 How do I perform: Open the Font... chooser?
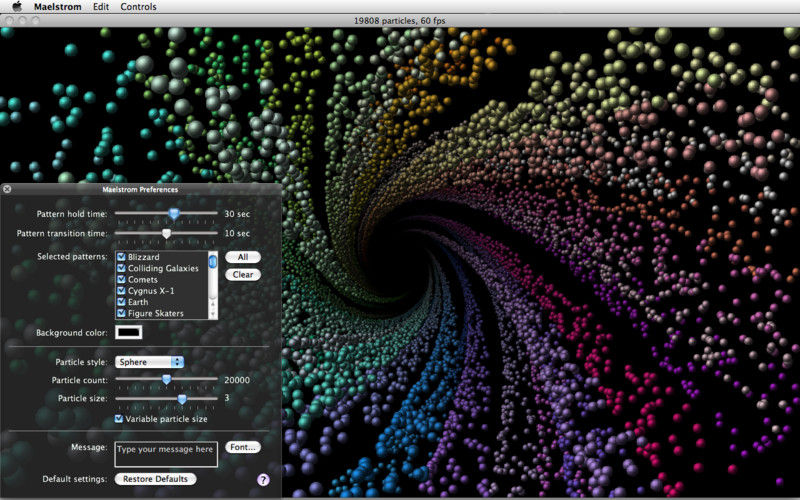tap(243, 447)
